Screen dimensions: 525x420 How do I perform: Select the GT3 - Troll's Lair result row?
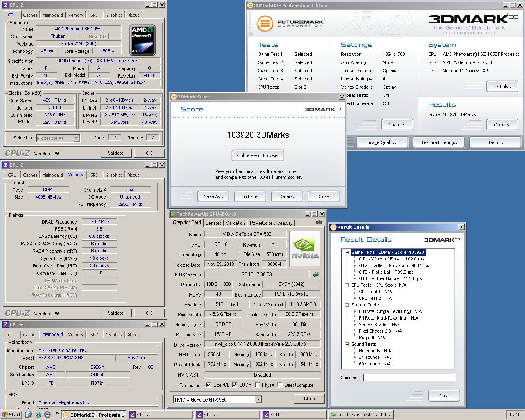(386, 272)
